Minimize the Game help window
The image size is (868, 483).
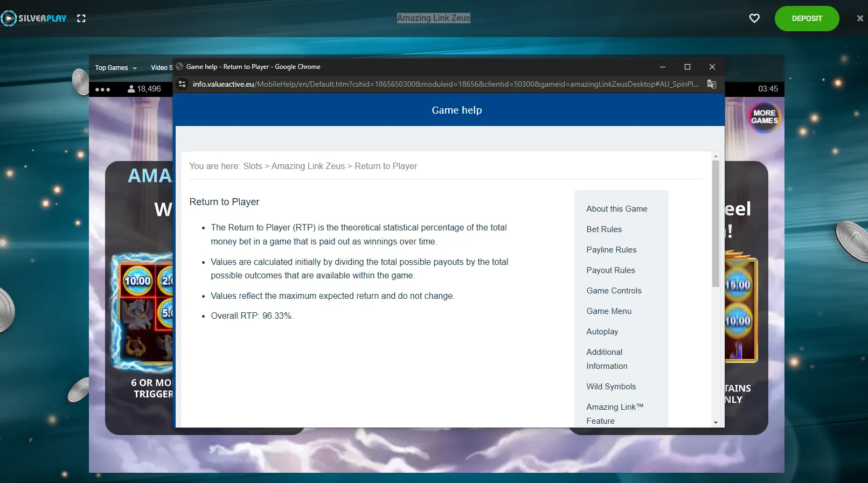tap(663, 67)
